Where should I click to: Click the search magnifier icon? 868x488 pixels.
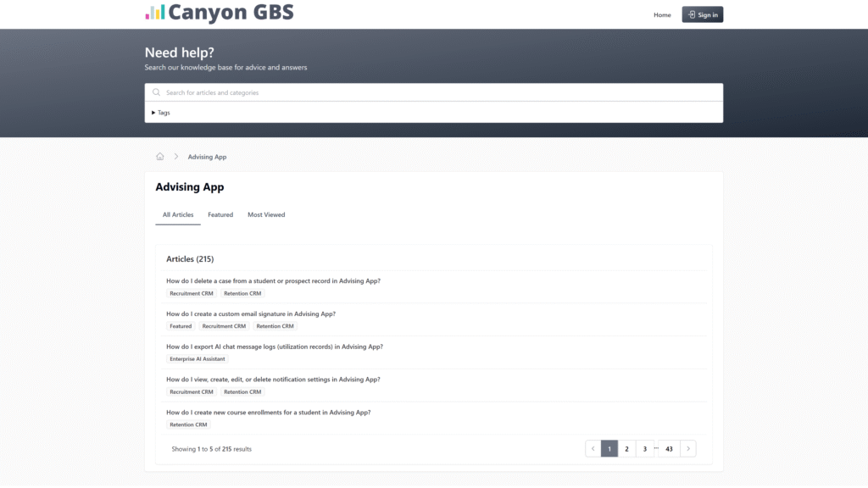[156, 92]
